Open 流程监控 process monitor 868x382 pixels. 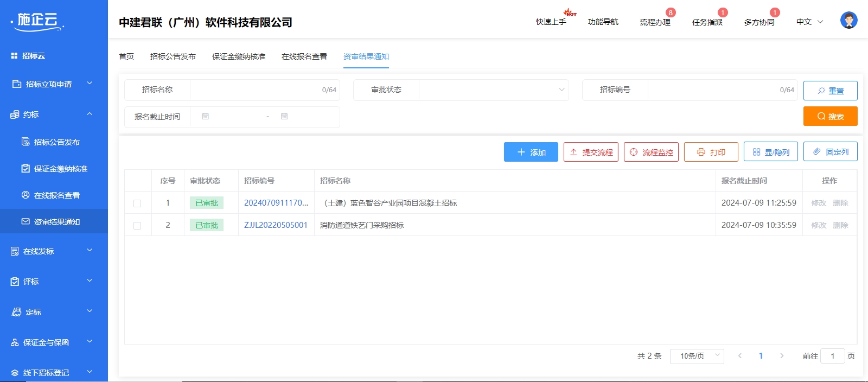(x=651, y=152)
